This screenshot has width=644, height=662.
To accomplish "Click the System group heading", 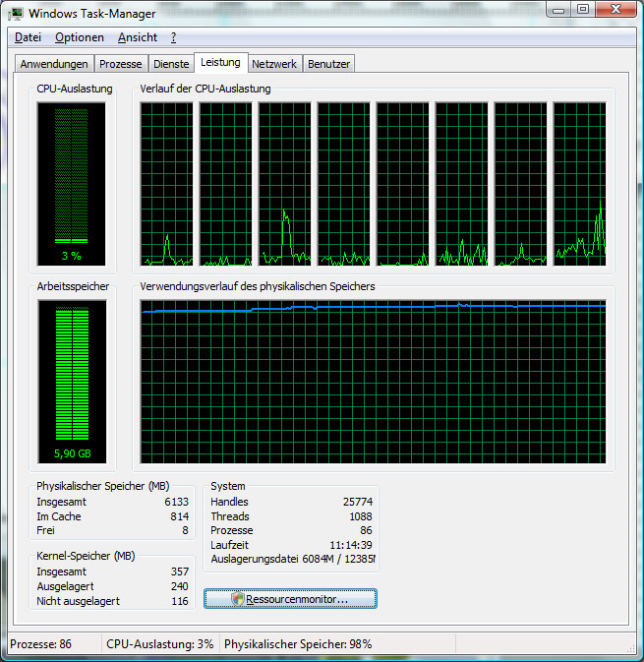I will tap(228, 486).
